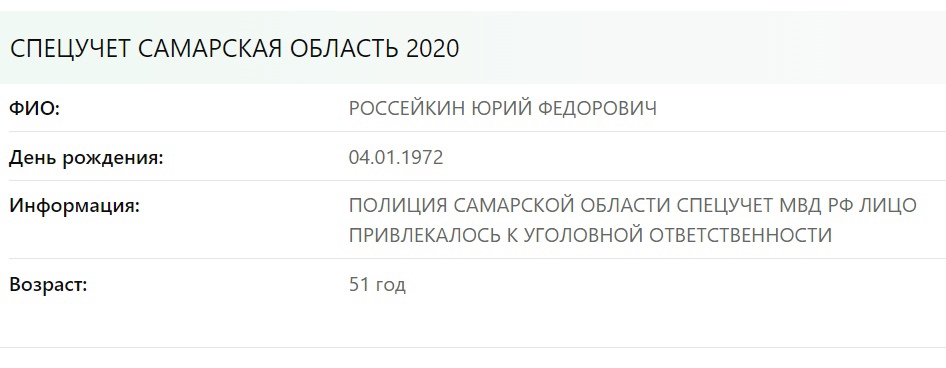946x368 pixels.
Task: Select the age value 51 год
Action: (x=377, y=284)
